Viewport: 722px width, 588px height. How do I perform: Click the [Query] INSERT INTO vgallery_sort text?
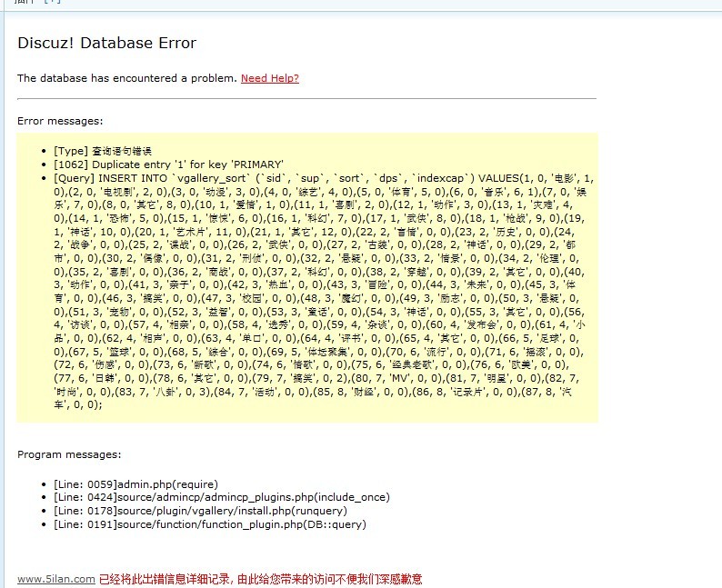coord(324,292)
